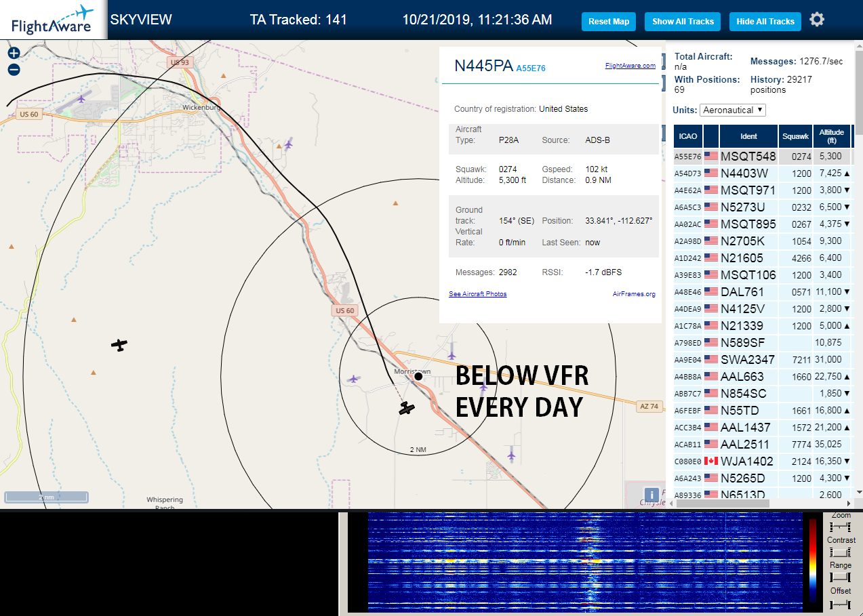
Task: Select the MSQT895 aircraft row
Action: tap(763, 224)
